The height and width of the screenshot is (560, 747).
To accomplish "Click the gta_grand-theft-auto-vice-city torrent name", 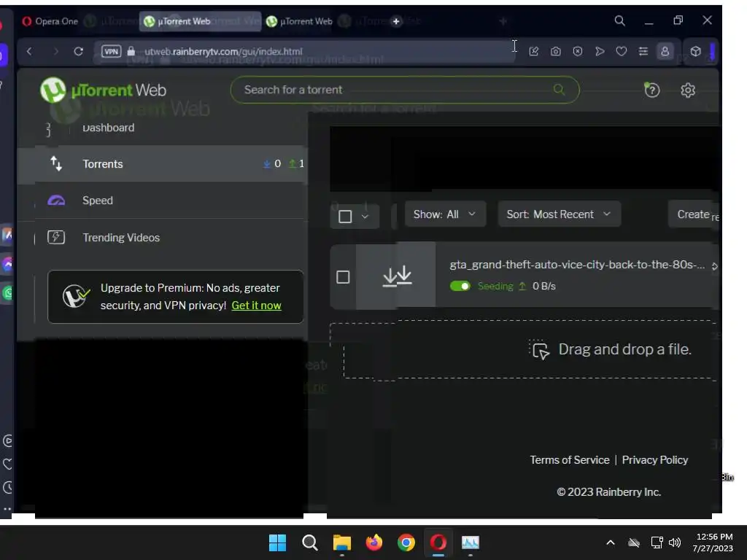I will (577, 265).
